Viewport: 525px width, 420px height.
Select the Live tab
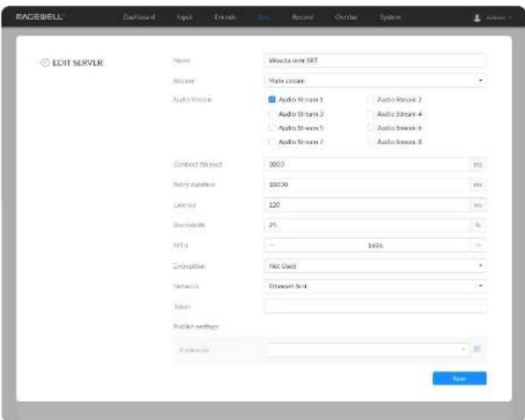(264, 16)
